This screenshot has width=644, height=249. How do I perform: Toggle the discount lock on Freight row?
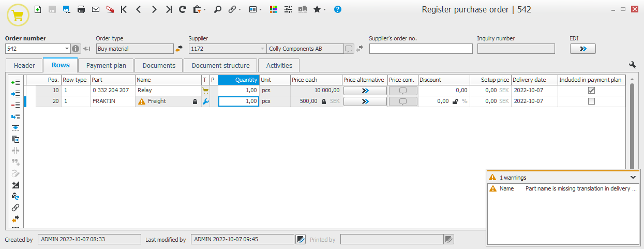455,101
